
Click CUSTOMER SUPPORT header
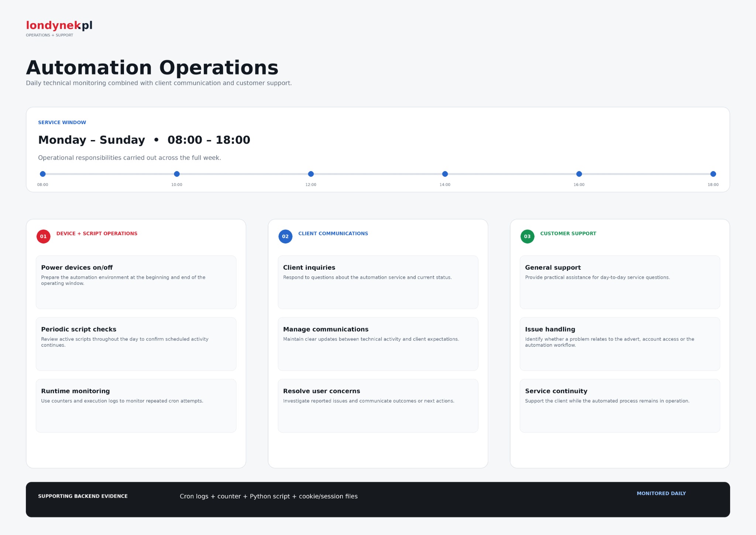tap(568, 234)
